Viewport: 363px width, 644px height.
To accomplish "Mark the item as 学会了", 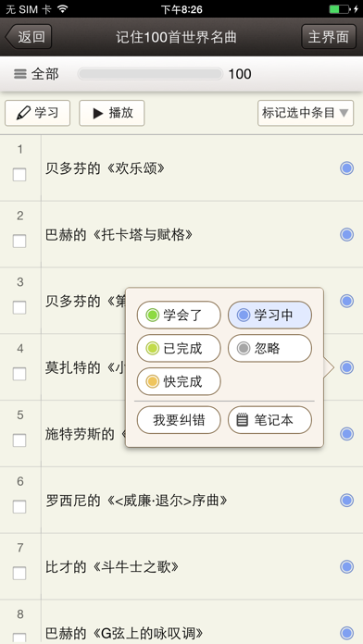I will 179,315.
